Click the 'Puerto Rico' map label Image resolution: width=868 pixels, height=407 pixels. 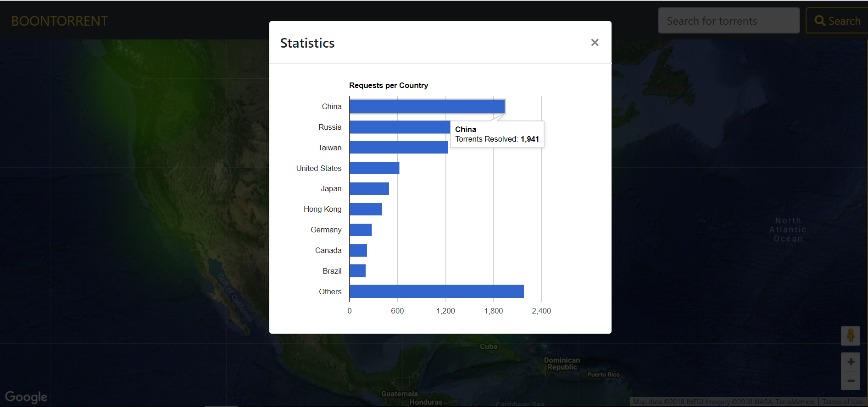point(603,374)
